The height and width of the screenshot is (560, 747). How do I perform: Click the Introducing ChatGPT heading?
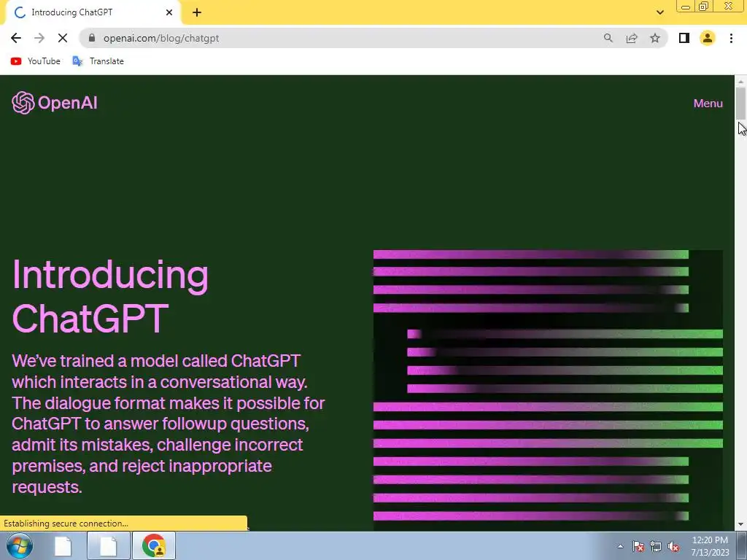pos(110,296)
